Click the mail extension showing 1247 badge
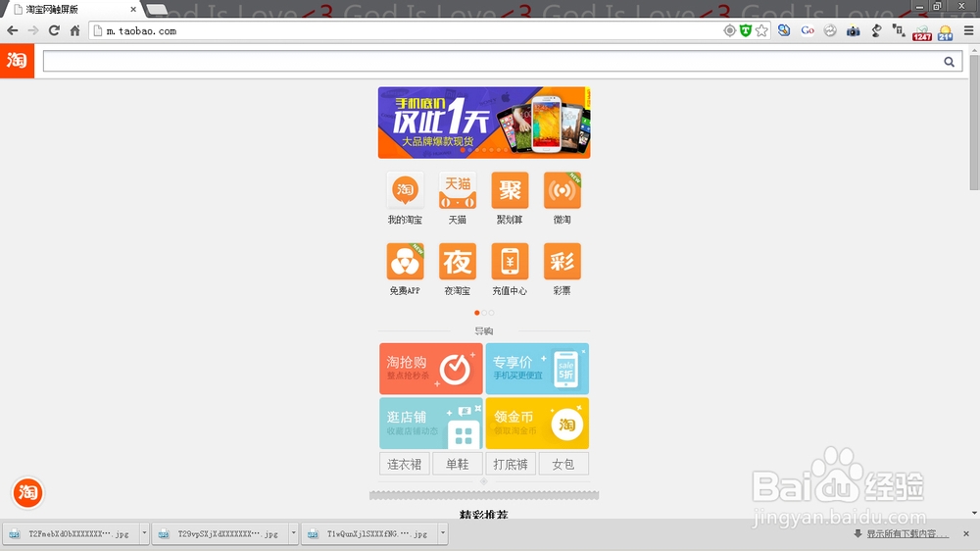 coord(922,32)
